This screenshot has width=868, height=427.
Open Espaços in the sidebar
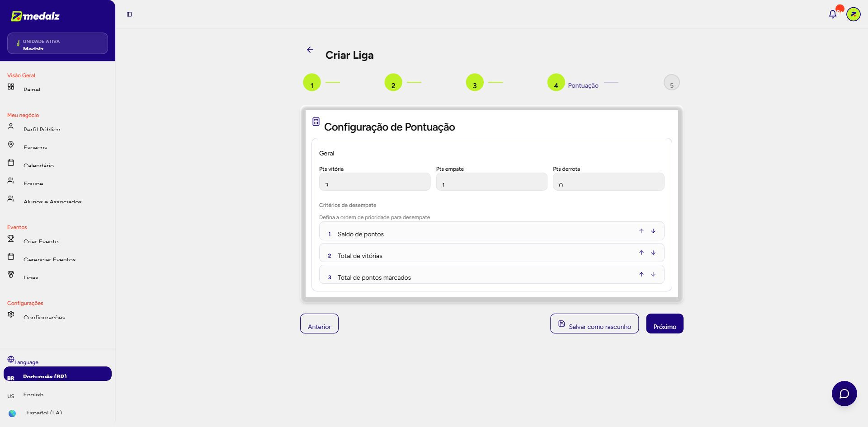point(57,145)
